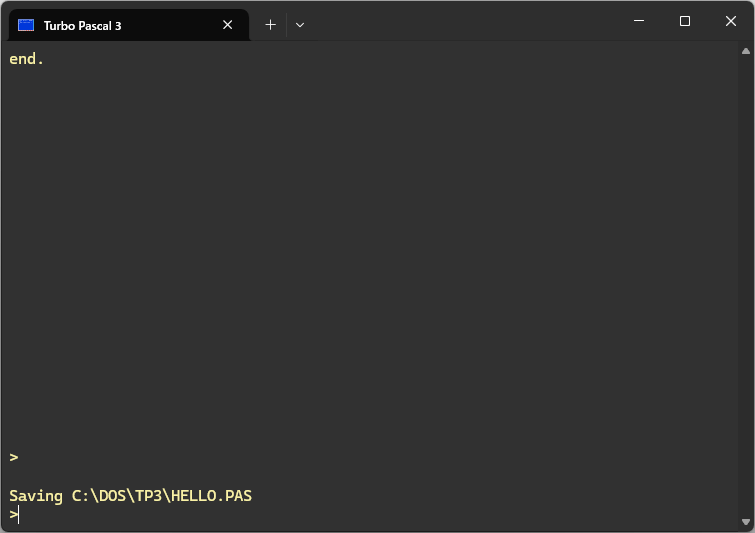The image size is (755, 533).
Task: Close the Turbo Pascal 3 tab
Action: coord(228,25)
